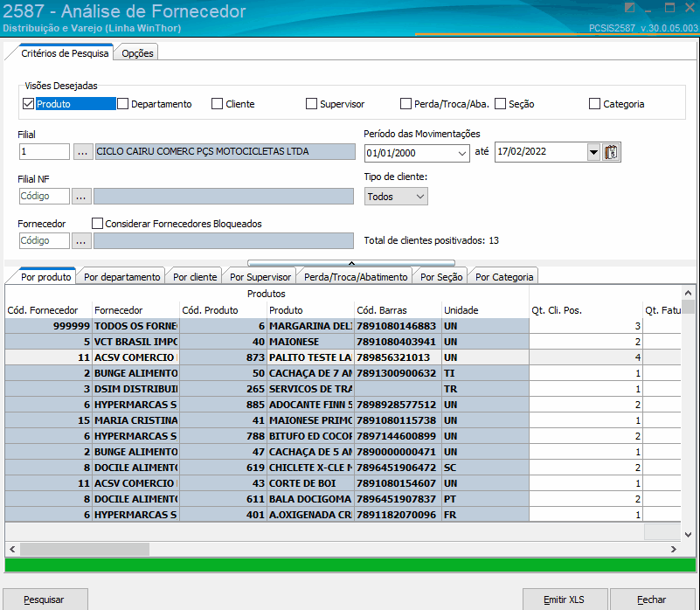Select the PALITO TESTE LA product cell

click(x=310, y=357)
